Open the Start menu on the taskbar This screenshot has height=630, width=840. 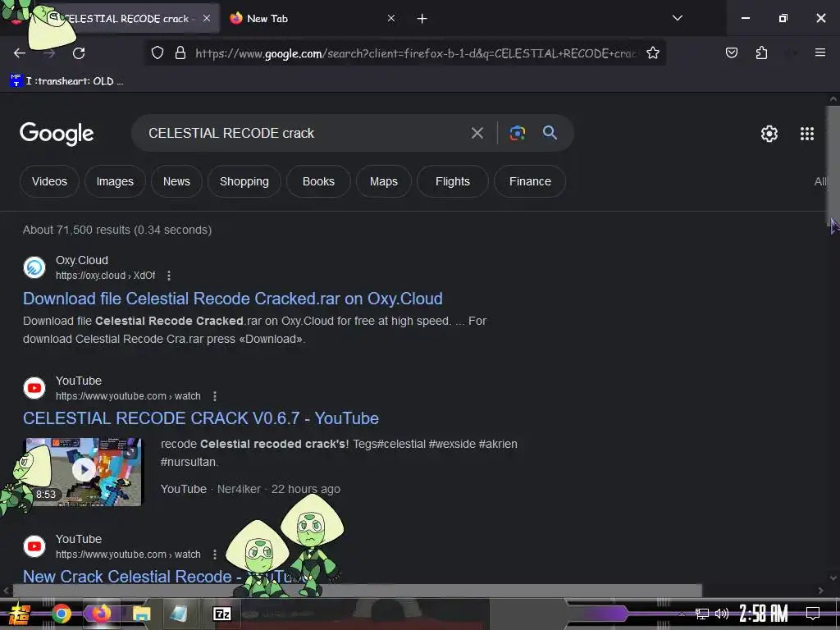coord(20,614)
